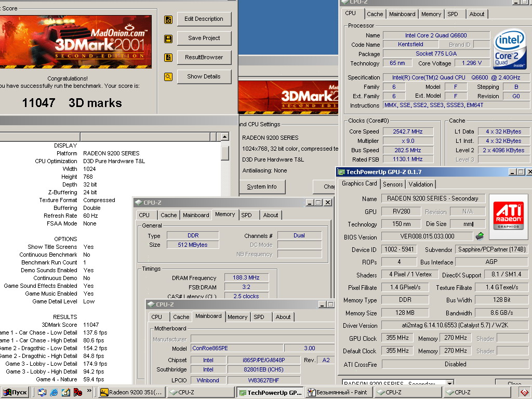Click the Edit Description button
Image resolution: width=532 pixels, height=399 pixels.
tap(204, 19)
